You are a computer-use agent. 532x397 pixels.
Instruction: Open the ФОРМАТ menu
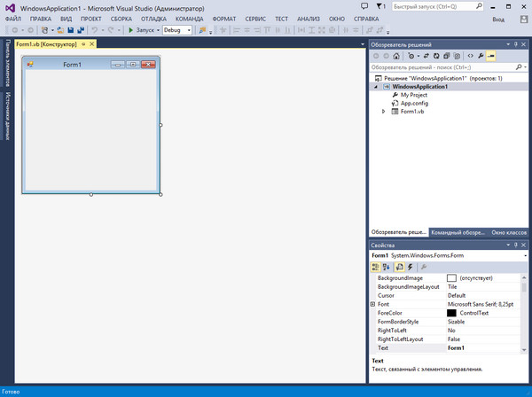(x=224, y=19)
